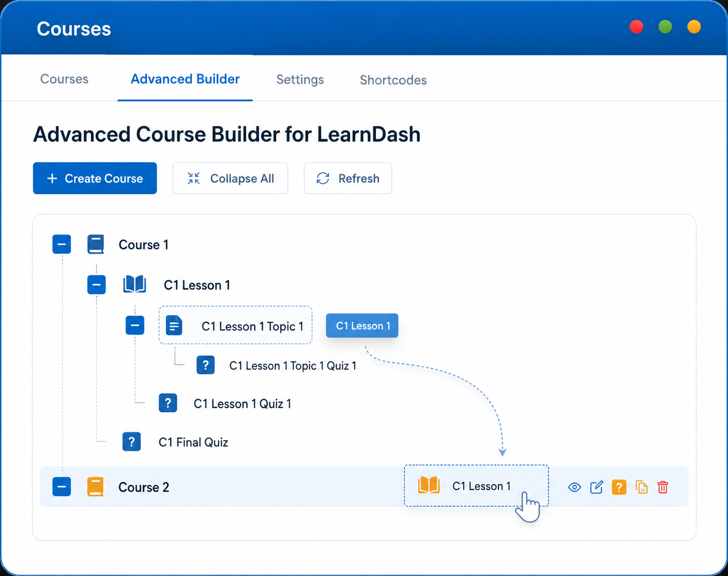This screenshot has width=728, height=576.
Task: Select the C1 Lesson 1 tree row label
Action: click(197, 285)
